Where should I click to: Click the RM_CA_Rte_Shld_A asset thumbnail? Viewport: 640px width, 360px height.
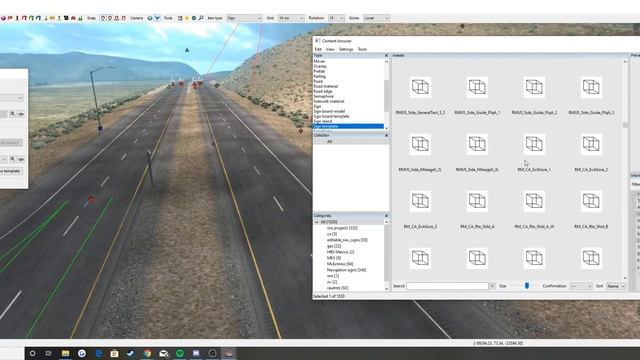pyautogui.click(x=477, y=201)
